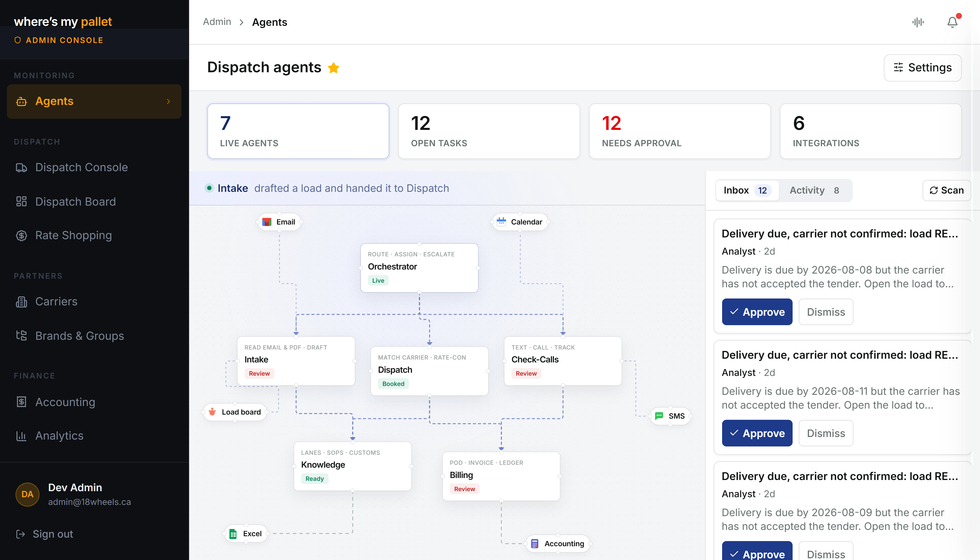Click the Brands & Groups icon
980x560 pixels.
[x=21, y=336]
